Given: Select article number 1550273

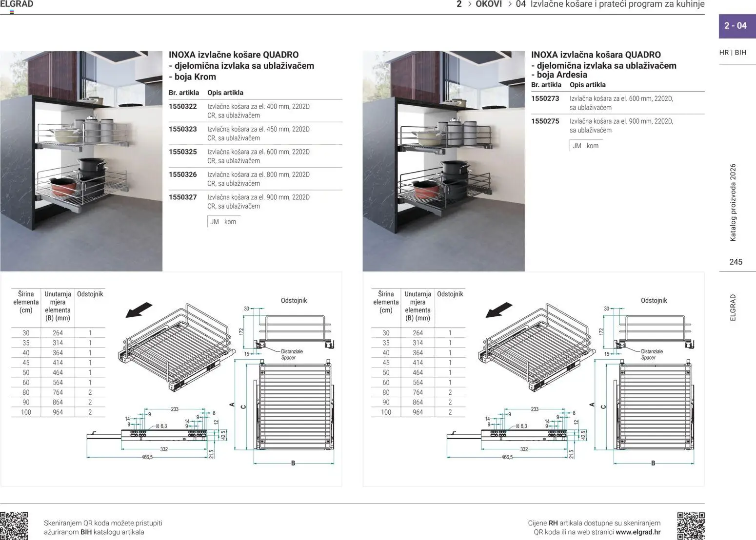Looking at the screenshot, I should click(x=545, y=98).
